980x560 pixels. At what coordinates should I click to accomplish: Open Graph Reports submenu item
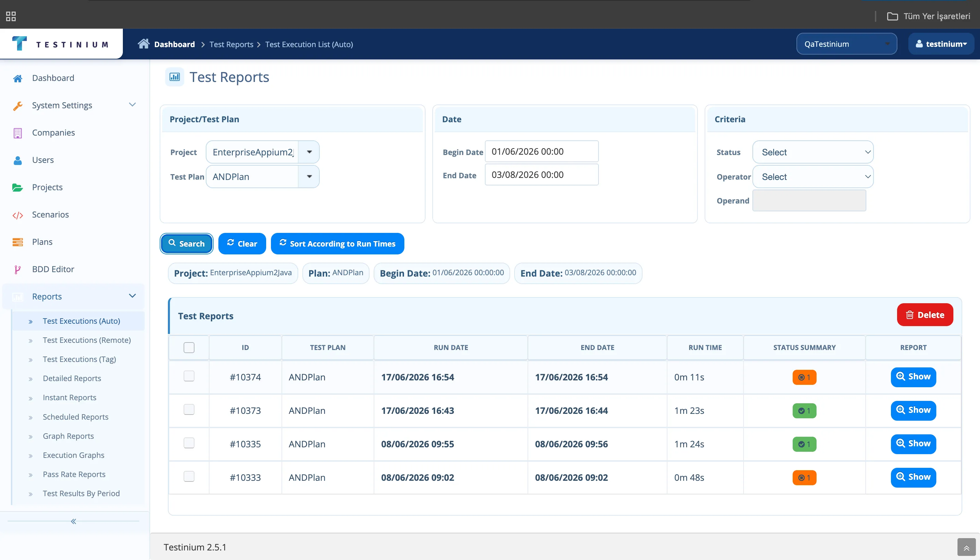(68, 436)
